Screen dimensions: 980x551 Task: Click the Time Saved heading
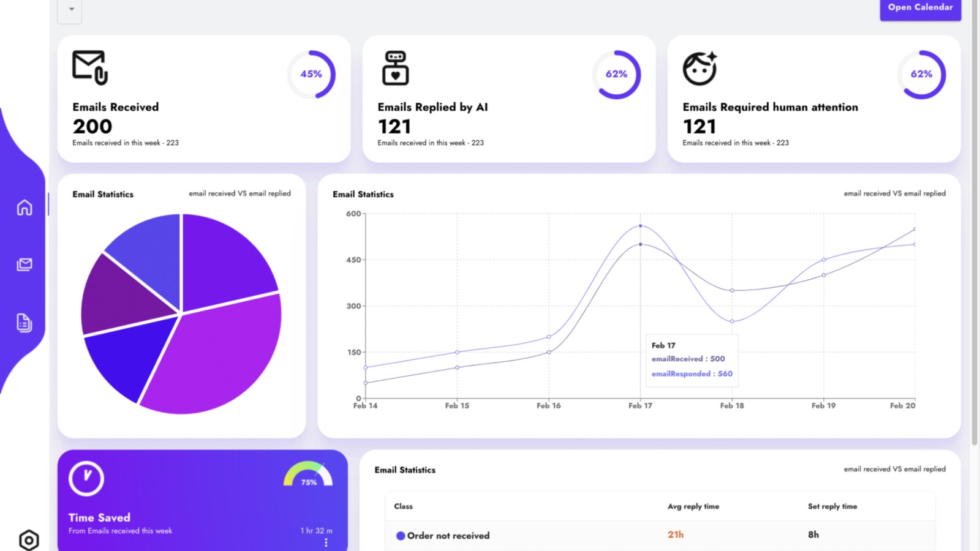[x=99, y=517]
